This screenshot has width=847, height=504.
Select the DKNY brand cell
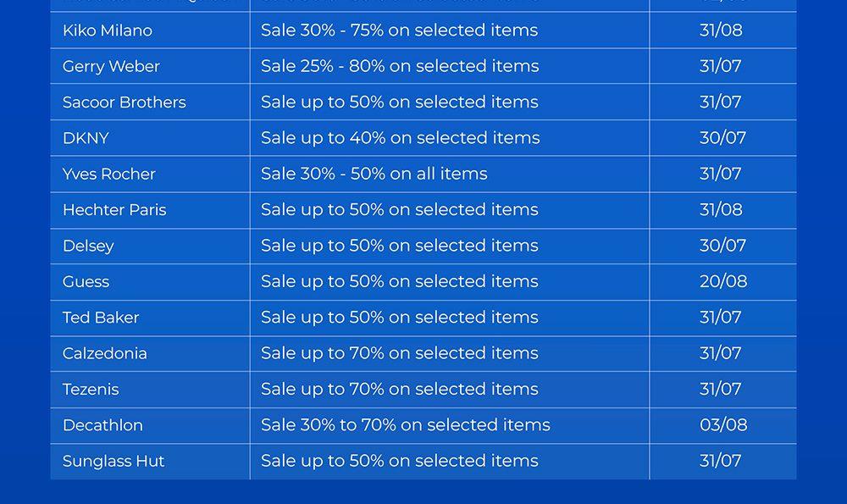point(86,138)
